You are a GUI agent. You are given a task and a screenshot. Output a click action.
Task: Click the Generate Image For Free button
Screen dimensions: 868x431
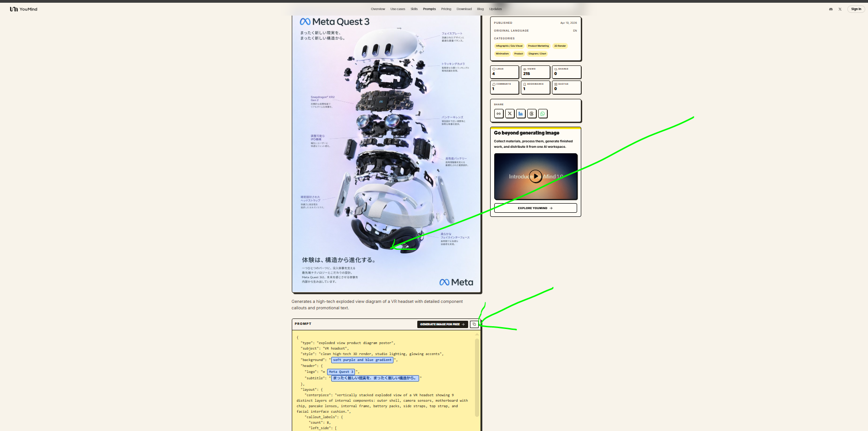tap(442, 324)
